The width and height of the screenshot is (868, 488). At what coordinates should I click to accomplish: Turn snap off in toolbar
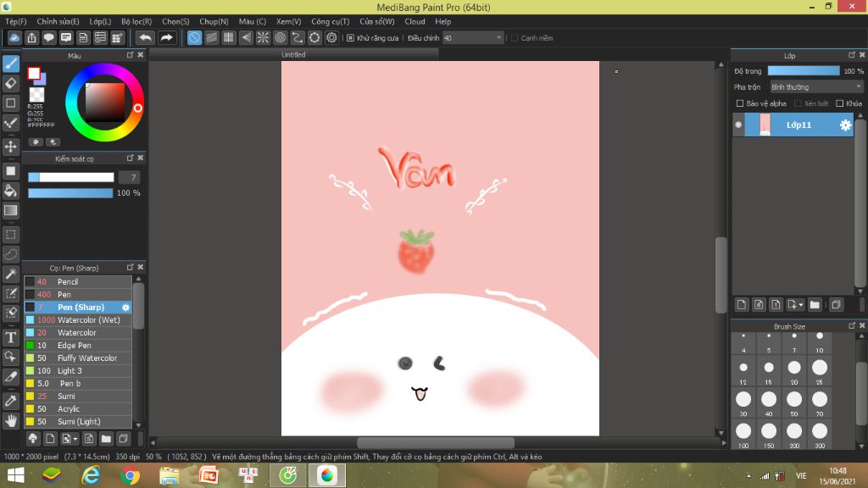[x=194, y=37]
